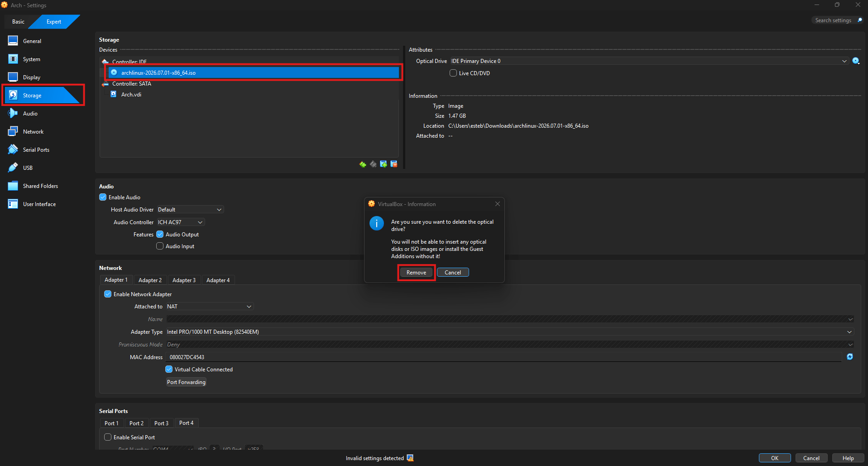Open Audio Controller ICH AC97 dropdown

(181, 222)
